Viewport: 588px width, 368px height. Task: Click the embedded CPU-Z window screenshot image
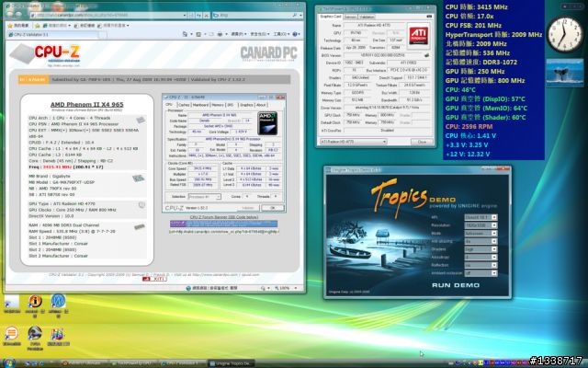pos(224,154)
